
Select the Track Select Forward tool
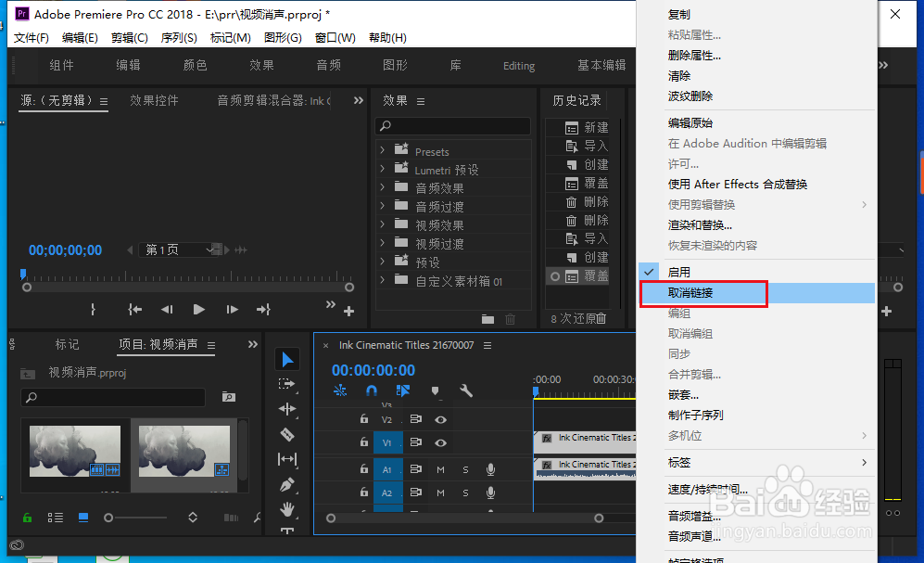coord(286,383)
